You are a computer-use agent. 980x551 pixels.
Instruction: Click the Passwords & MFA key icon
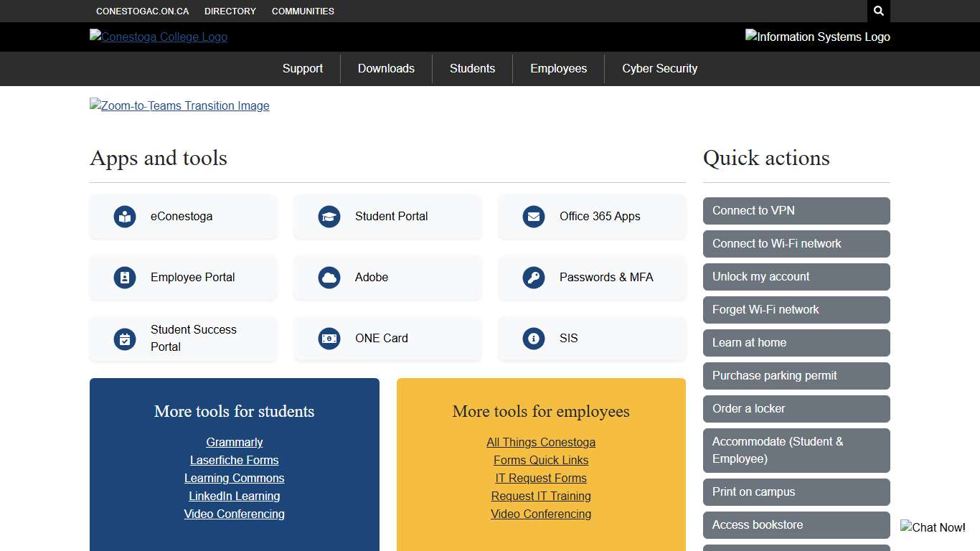click(534, 278)
